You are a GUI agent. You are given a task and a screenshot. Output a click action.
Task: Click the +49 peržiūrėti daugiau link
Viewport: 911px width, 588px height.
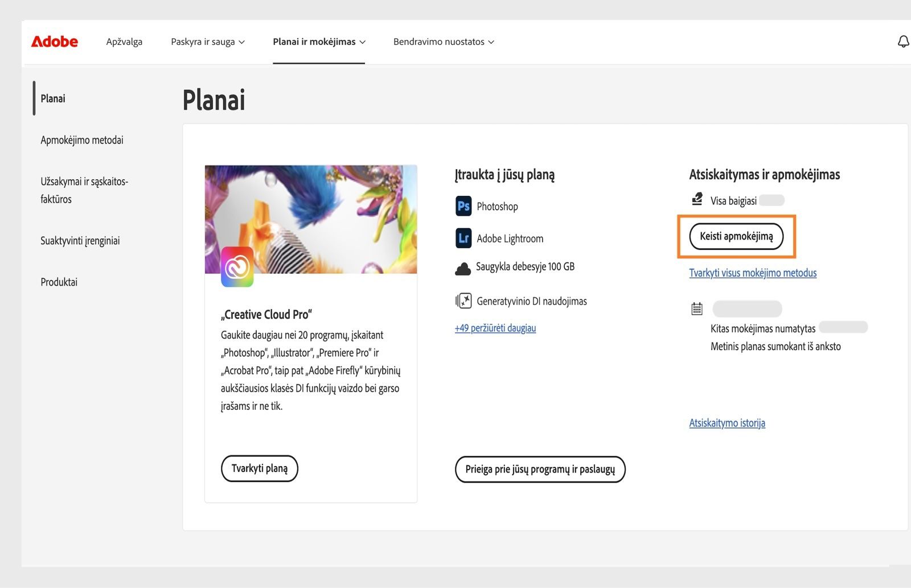(495, 328)
